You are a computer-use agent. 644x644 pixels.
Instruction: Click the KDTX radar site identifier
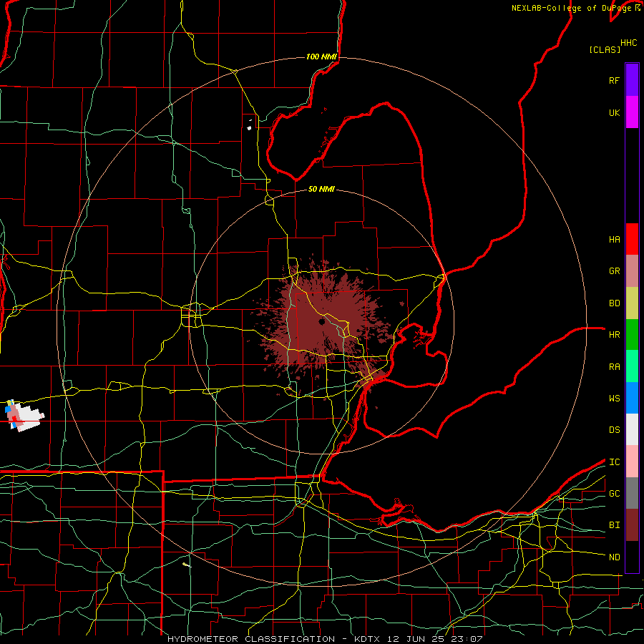368,639
